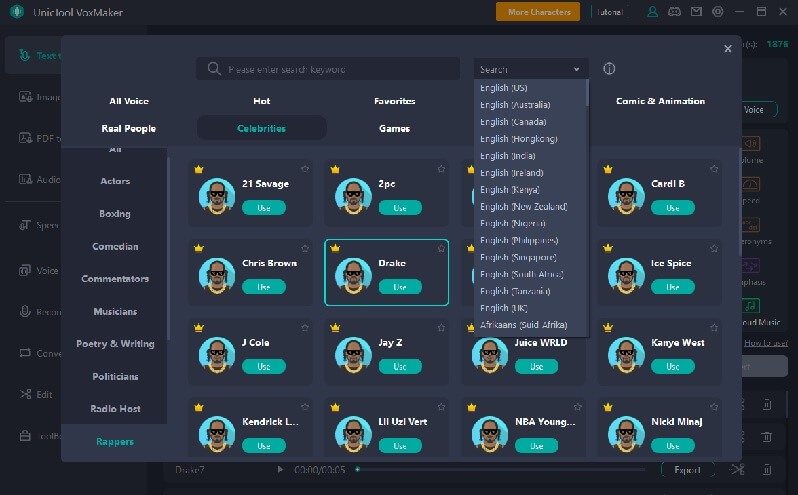The image size is (798, 495).
Task: Click the Text-to-speech microphone icon in left sidebar
Action: tap(24, 55)
